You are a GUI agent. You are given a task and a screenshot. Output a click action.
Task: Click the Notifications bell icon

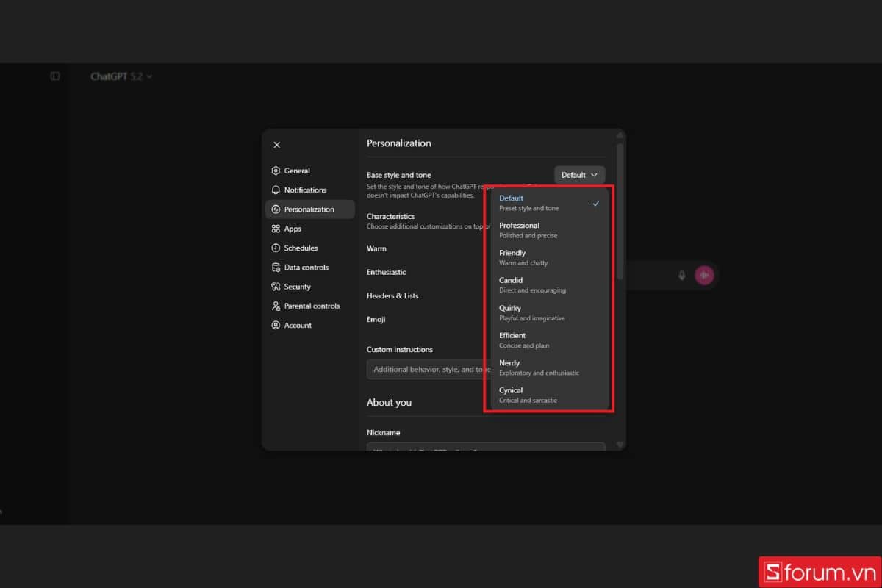276,190
